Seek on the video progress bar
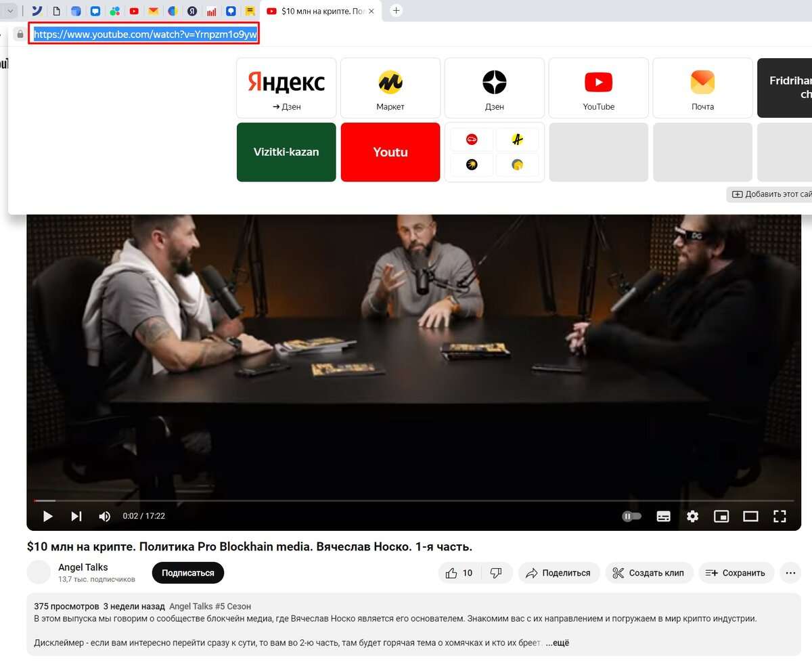812x669 pixels. [413, 501]
